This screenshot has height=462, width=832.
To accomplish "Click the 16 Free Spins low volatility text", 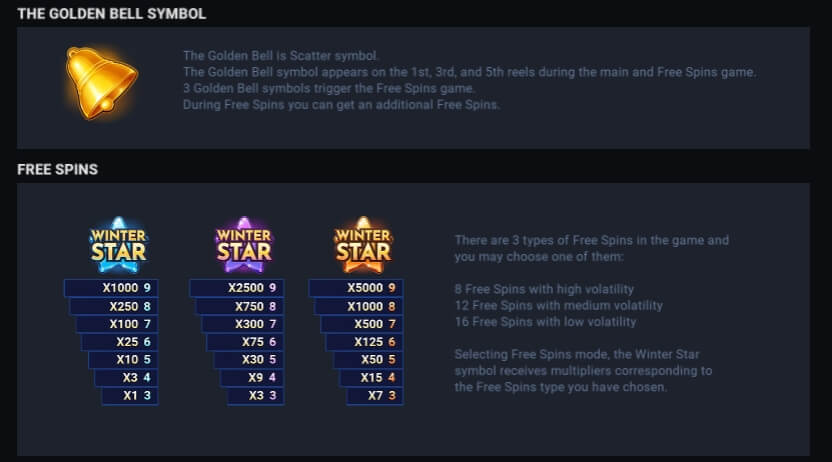I will point(545,321).
